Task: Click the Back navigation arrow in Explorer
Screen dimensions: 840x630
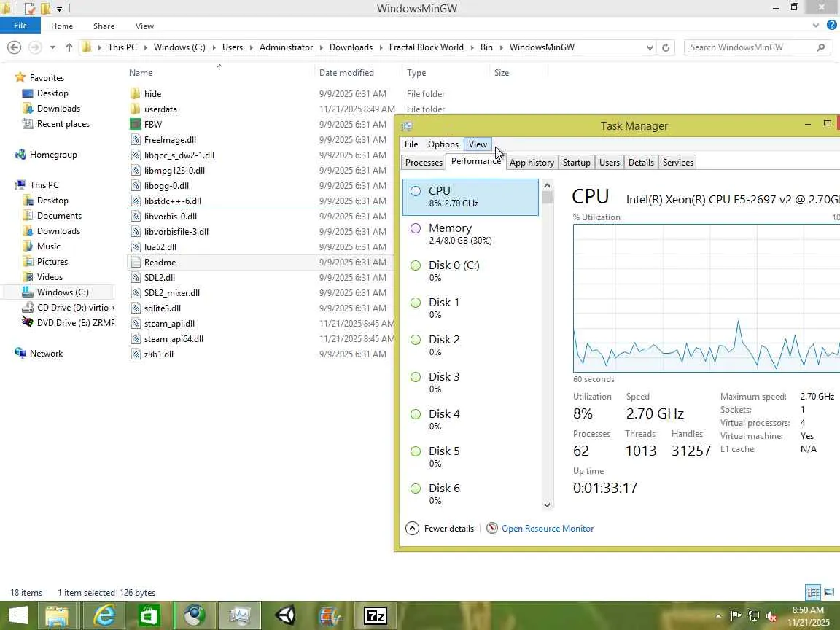Action: click(15, 47)
